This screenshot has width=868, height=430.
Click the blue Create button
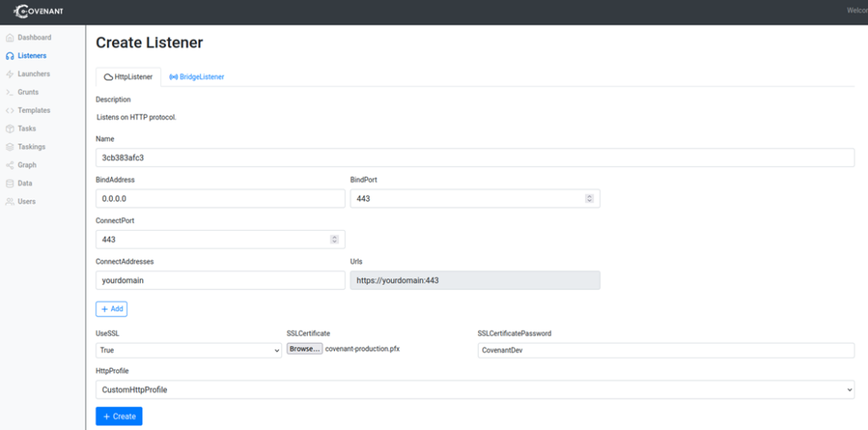point(119,416)
